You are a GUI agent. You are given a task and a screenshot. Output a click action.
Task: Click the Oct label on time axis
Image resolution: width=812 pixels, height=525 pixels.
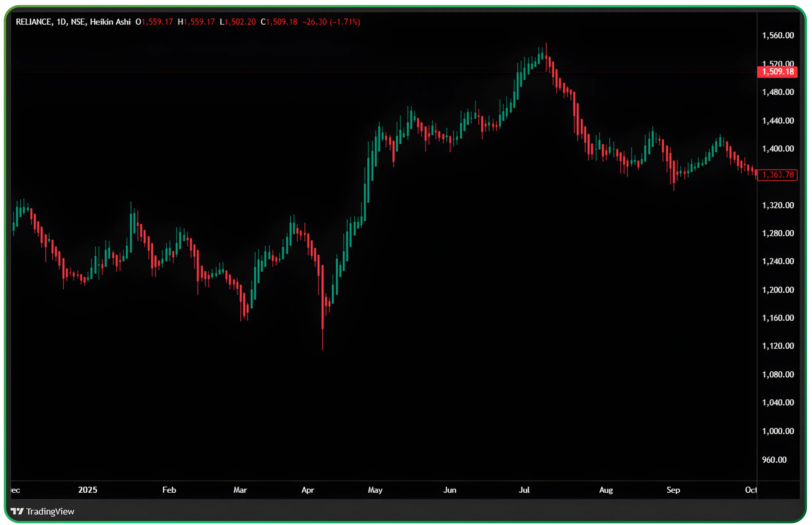click(751, 490)
